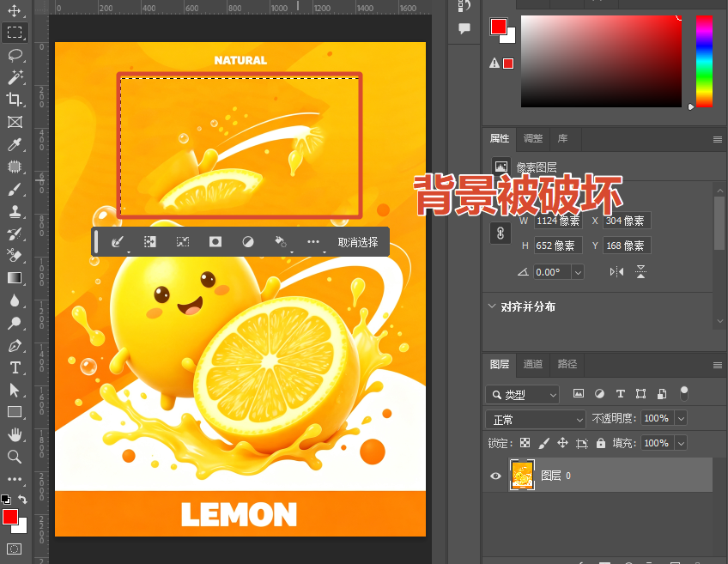728x564 pixels.
Task: Switch to the 路径 tab
Action: pyautogui.click(x=567, y=364)
